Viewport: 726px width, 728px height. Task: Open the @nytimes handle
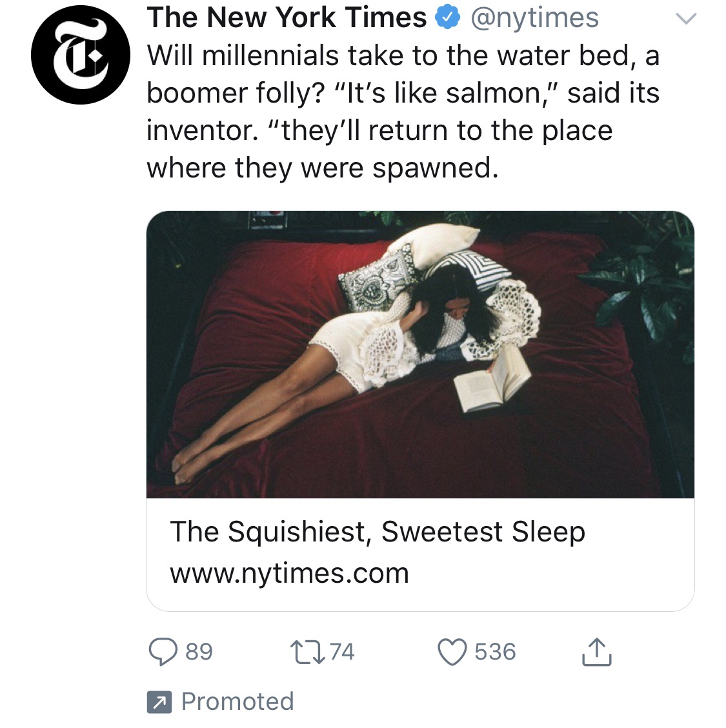[x=535, y=18]
